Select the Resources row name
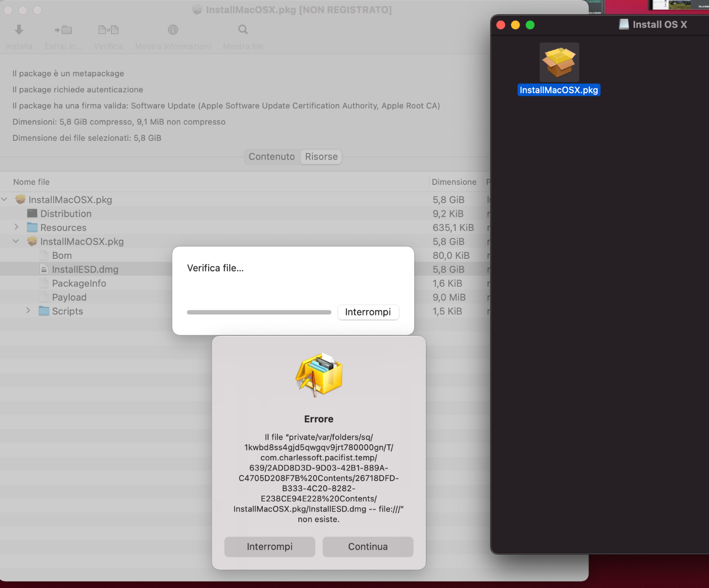 [x=63, y=227]
